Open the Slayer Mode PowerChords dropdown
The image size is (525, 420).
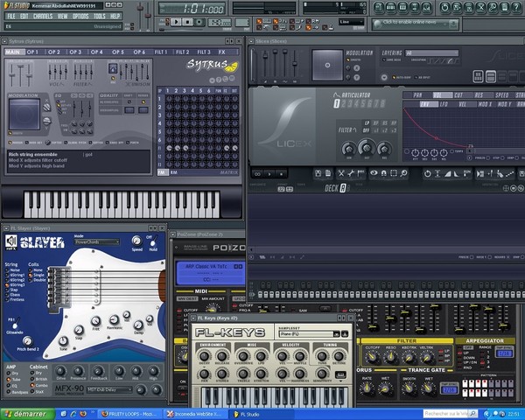96,241
